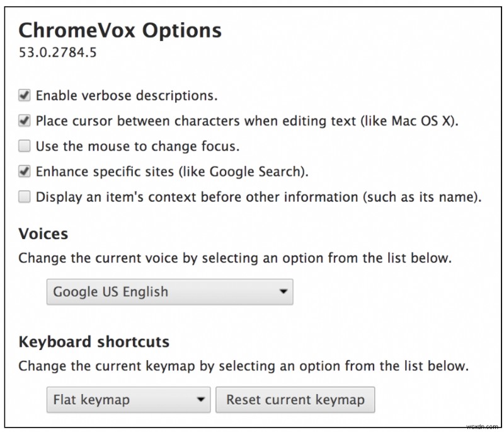The height and width of the screenshot is (432, 504).
Task: Click the version number 53.0.2784.5
Action: click(x=58, y=52)
